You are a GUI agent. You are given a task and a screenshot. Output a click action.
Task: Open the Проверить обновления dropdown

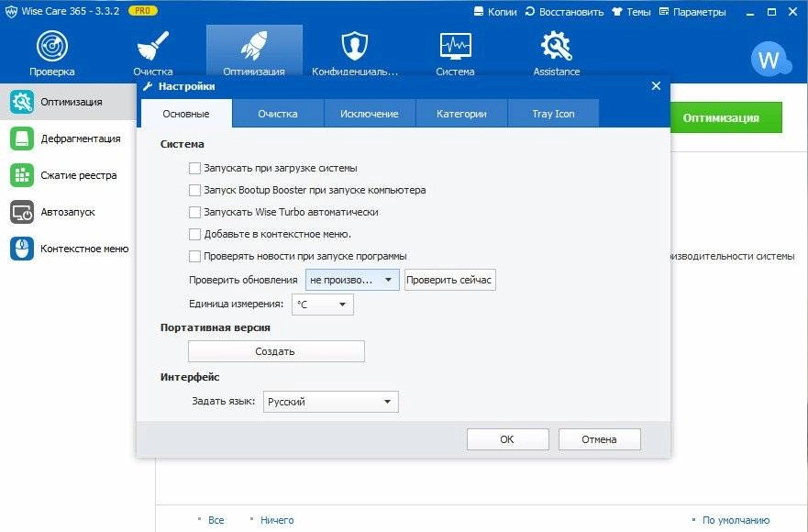[x=352, y=280]
